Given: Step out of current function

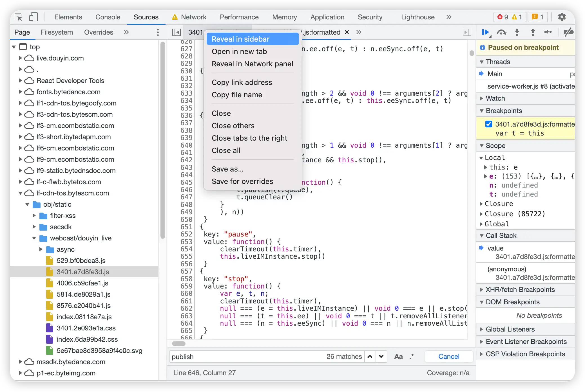Looking at the screenshot, I should click(x=533, y=32).
